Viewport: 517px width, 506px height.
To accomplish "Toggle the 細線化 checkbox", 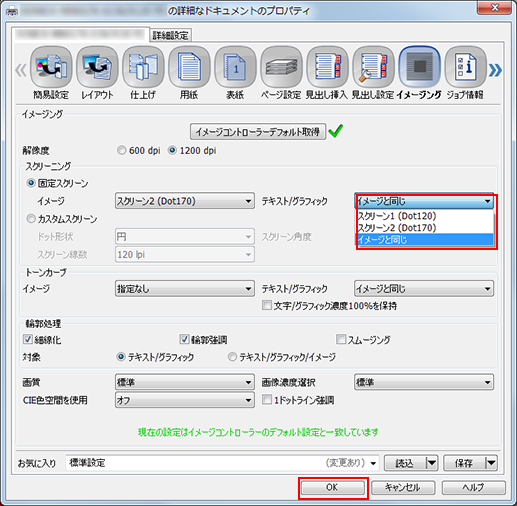I will [x=42, y=340].
